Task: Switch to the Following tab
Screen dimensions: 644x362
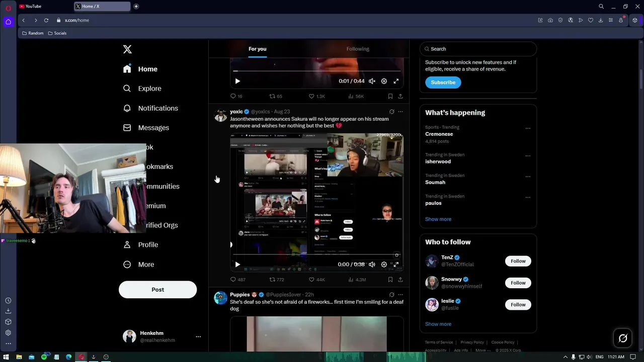Action: (358, 49)
